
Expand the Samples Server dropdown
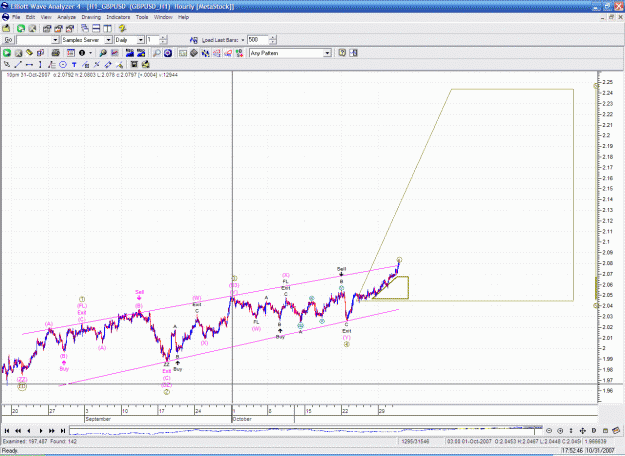click(108, 40)
